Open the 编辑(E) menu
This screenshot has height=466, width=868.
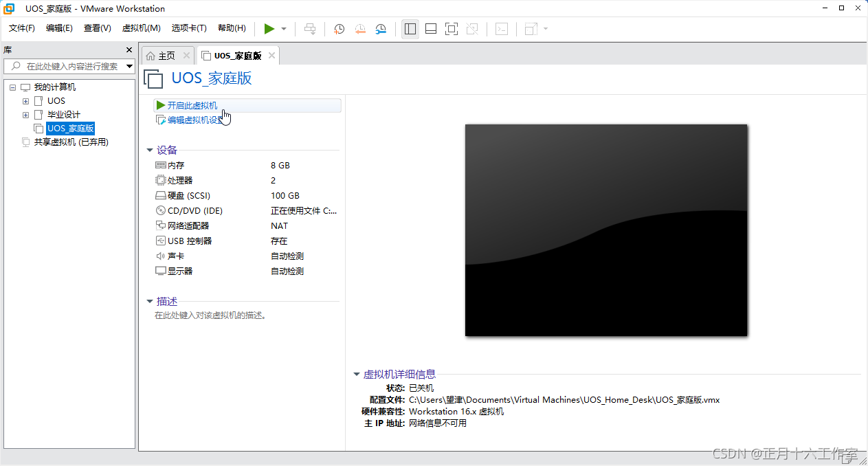59,28
